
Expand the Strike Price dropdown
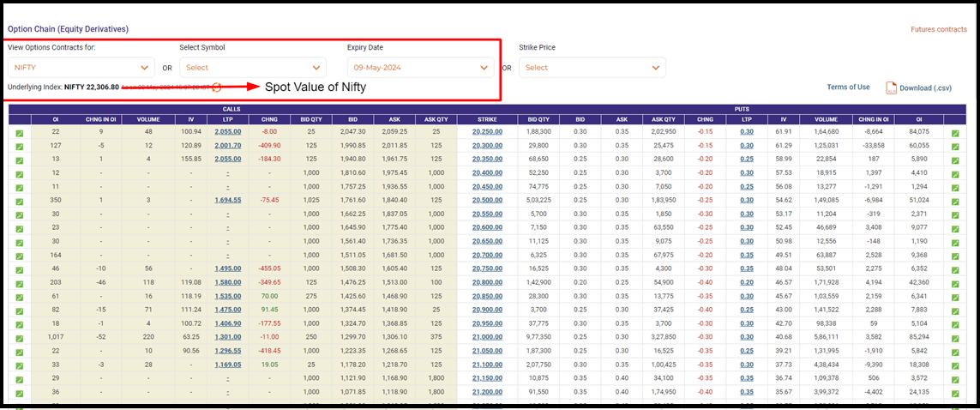click(x=592, y=67)
